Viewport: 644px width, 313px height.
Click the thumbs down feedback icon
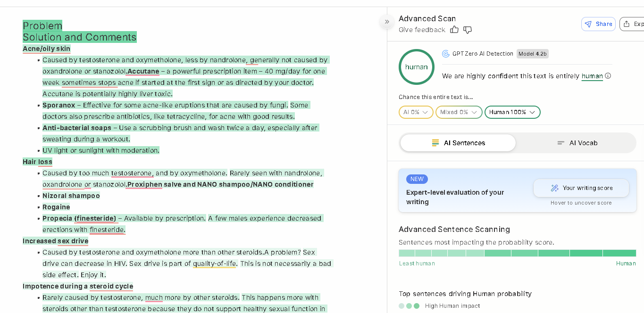click(x=468, y=30)
